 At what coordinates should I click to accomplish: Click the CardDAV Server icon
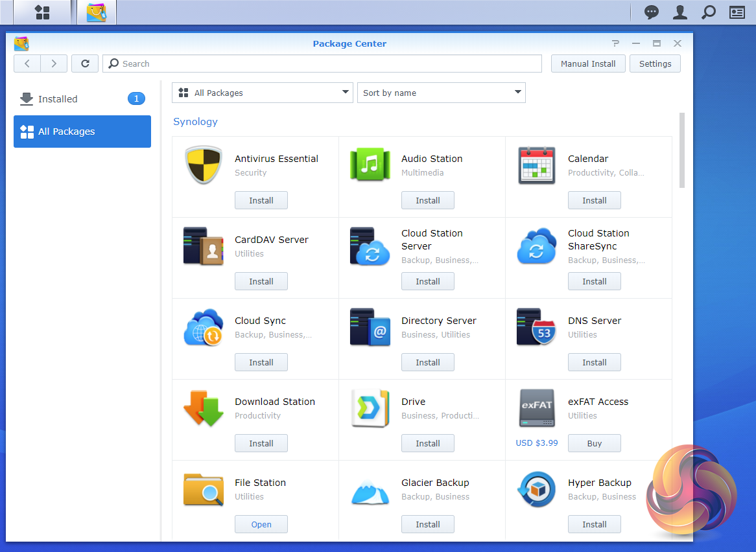(203, 246)
